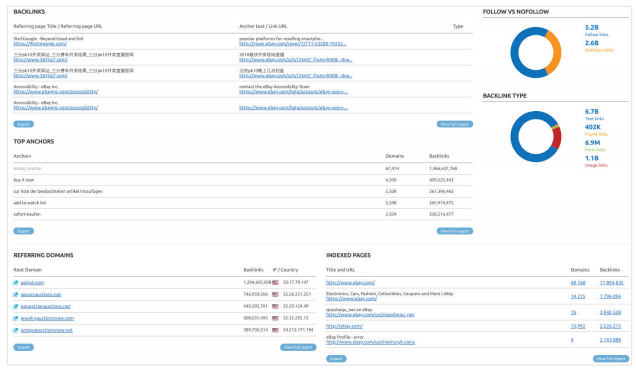Click the Root Domain column header
Image resolution: width=636 pixels, height=368 pixels.
pos(28,270)
